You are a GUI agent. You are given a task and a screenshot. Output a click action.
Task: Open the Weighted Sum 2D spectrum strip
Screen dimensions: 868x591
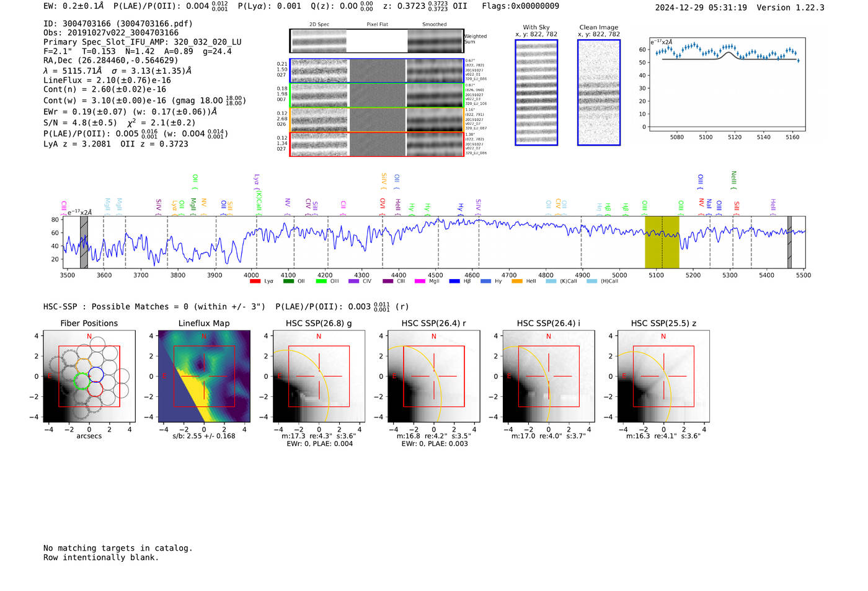pos(376,41)
